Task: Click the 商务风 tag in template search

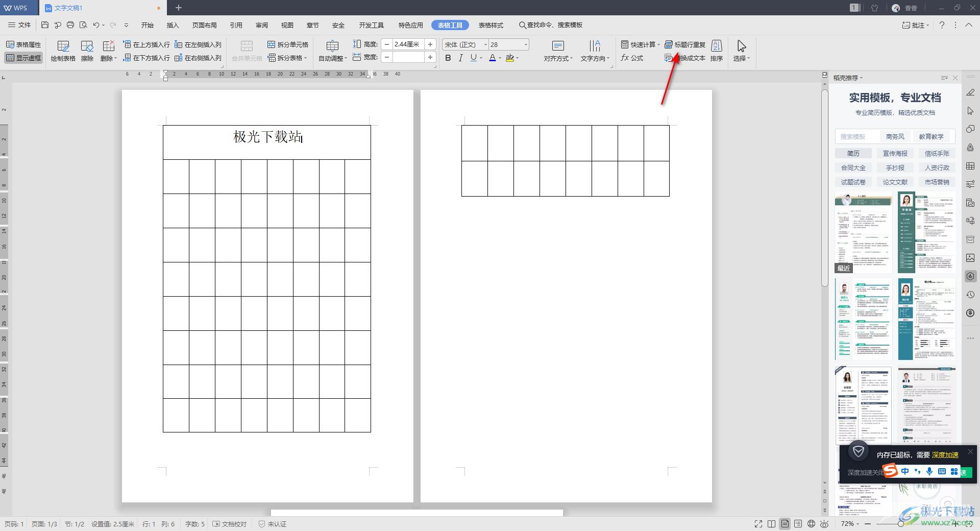Action: point(895,136)
